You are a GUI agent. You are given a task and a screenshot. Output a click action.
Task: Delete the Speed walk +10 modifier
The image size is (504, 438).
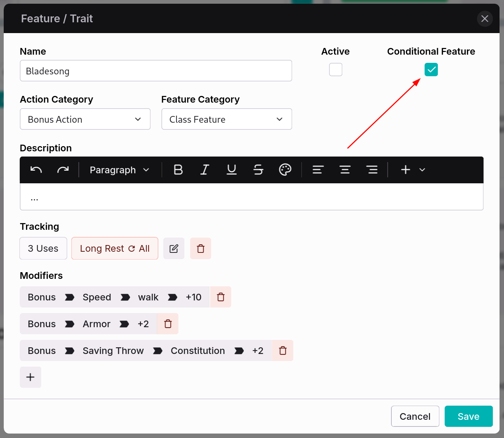tap(221, 297)
